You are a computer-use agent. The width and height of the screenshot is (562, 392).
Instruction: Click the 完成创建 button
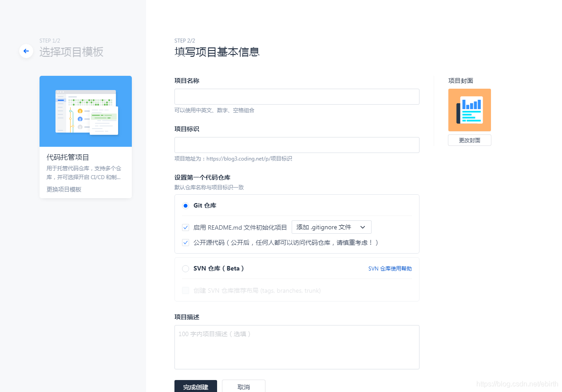[195, 387]
